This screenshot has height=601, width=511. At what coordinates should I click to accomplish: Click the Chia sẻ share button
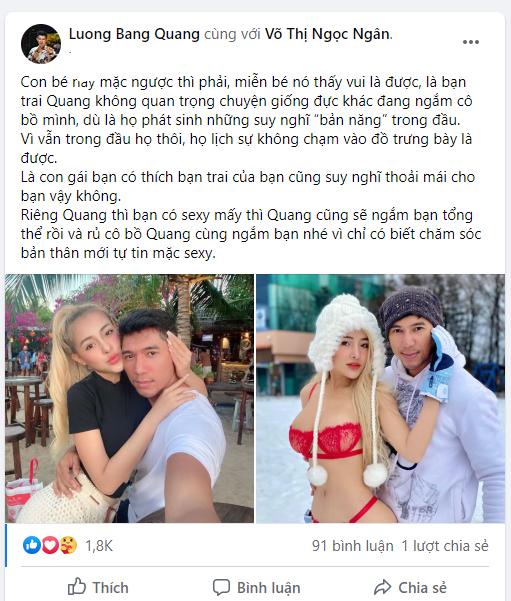410,587
